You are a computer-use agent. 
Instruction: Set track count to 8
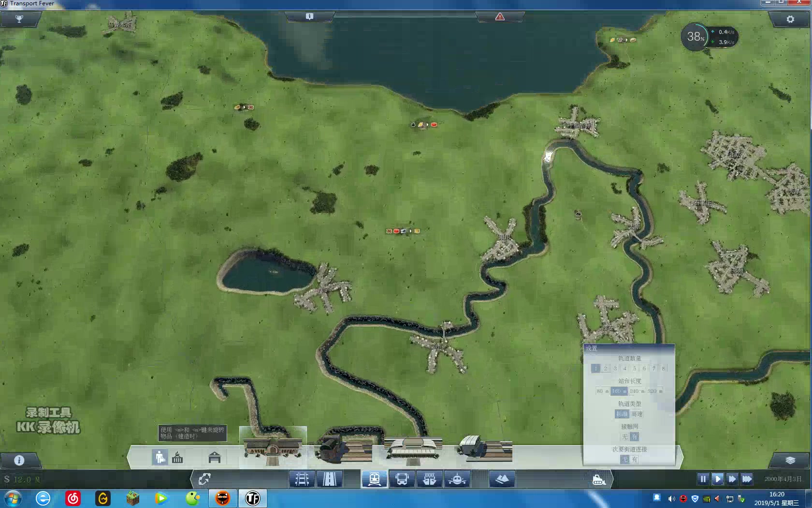(664, 368)
